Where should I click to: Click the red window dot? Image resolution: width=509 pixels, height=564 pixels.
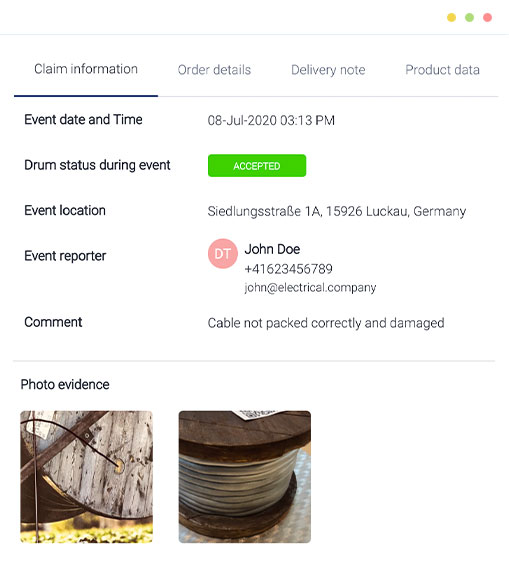[487, 17]
